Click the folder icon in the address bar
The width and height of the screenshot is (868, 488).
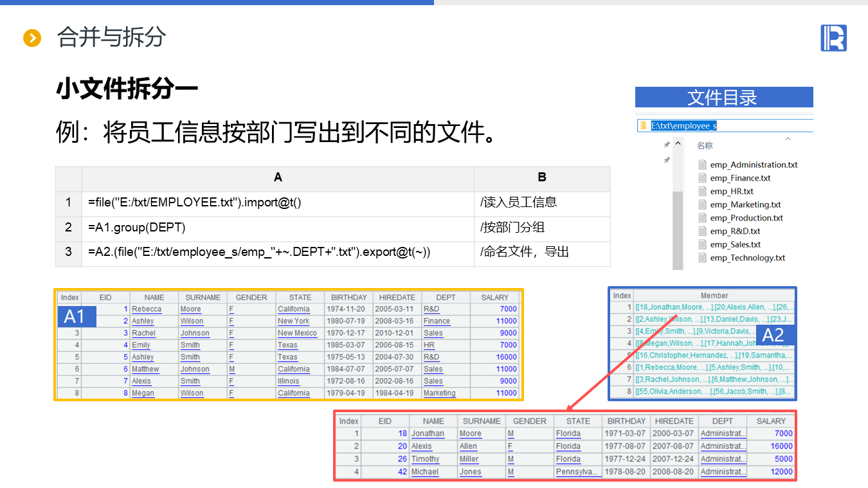tap(643, 126)
